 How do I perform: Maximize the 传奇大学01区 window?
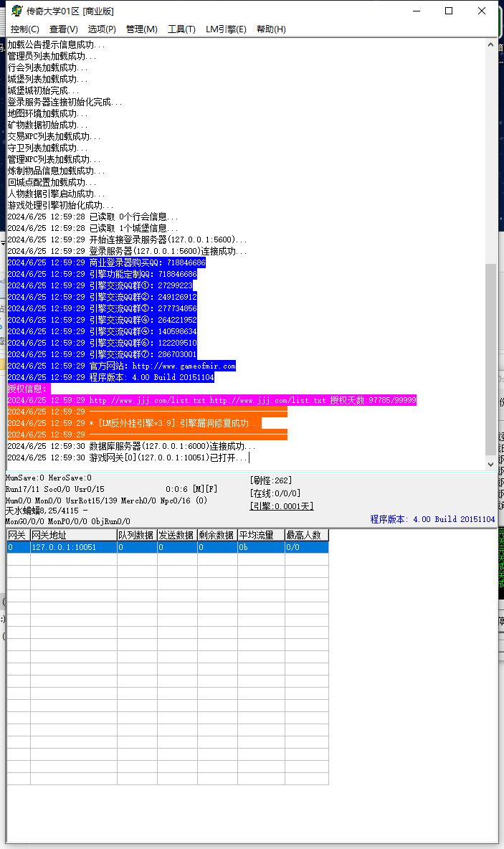pyautogui.click(x=449, y=11)
